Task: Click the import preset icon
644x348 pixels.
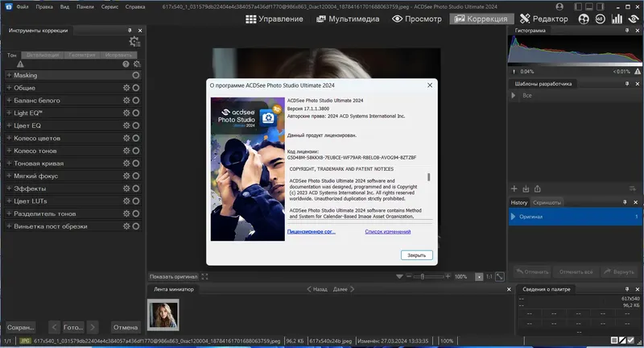Action: pos(526,189)
